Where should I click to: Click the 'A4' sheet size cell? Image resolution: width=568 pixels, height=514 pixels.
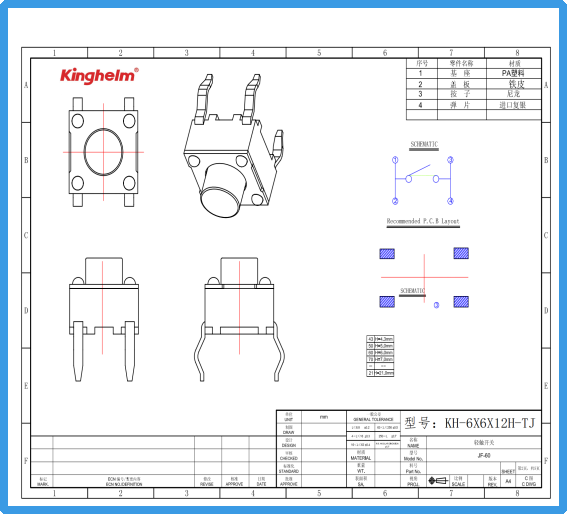(x=508, y=481)
